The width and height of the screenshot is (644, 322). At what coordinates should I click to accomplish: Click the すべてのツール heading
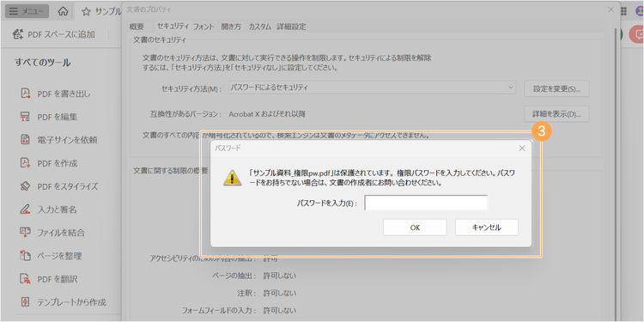(x=43, y=63)
